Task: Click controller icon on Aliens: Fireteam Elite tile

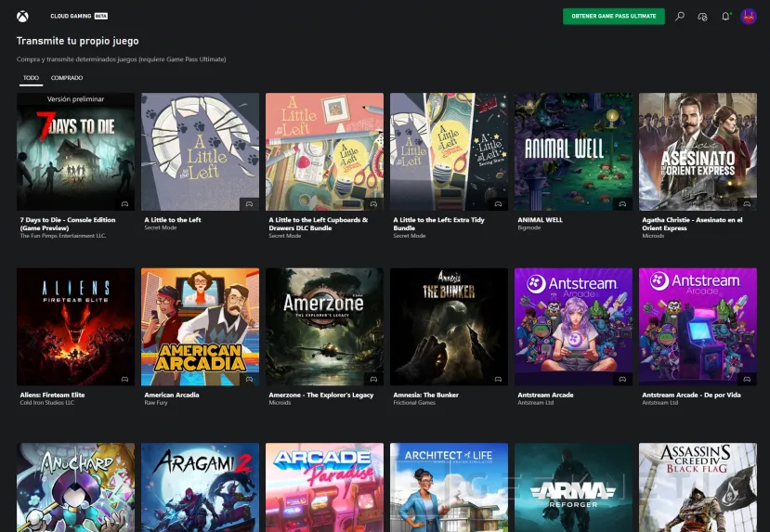Action: pyautogui.click(x=124, y=379)
